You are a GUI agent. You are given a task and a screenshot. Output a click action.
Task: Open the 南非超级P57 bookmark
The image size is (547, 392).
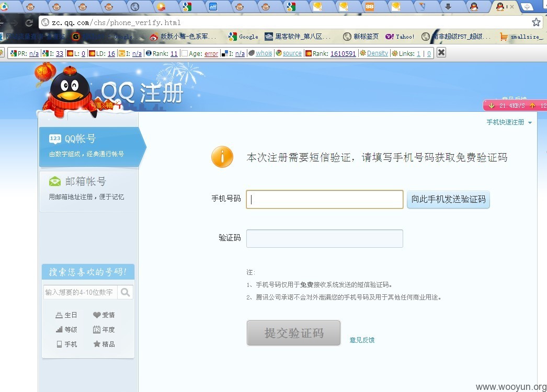tap(456, 37)
